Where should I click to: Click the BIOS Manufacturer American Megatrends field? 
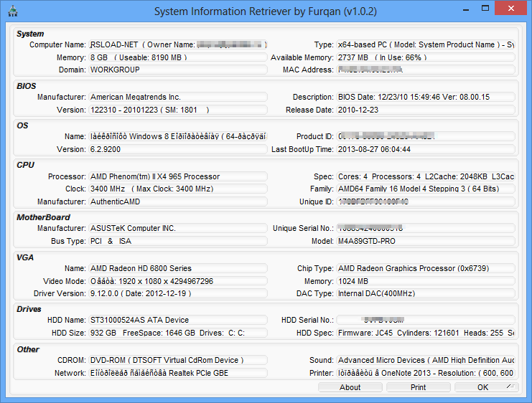(177, 97)
